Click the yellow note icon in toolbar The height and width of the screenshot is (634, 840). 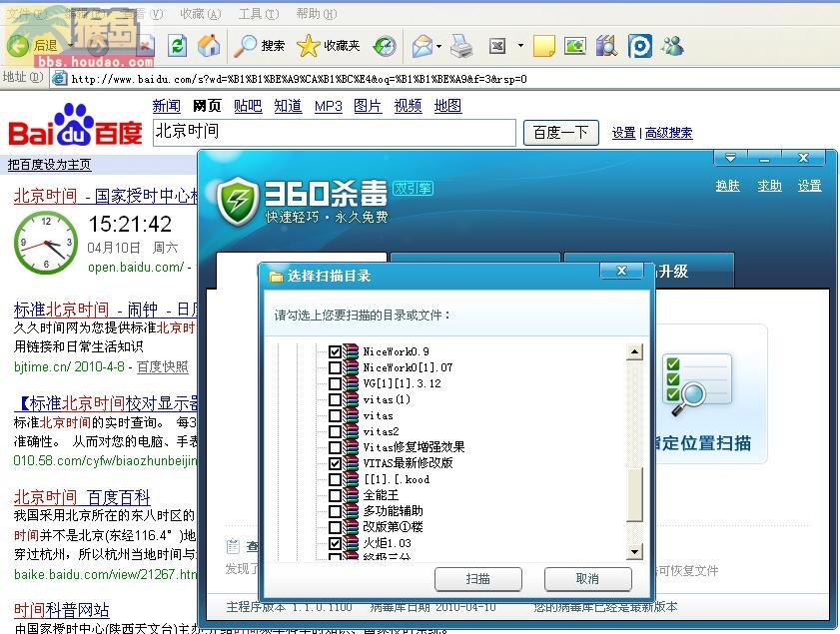click(543, 46)
